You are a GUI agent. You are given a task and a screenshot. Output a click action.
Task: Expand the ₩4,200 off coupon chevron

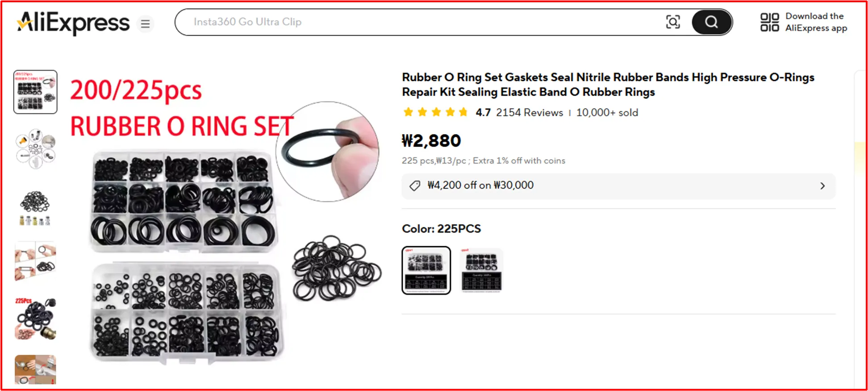[822, 186]
